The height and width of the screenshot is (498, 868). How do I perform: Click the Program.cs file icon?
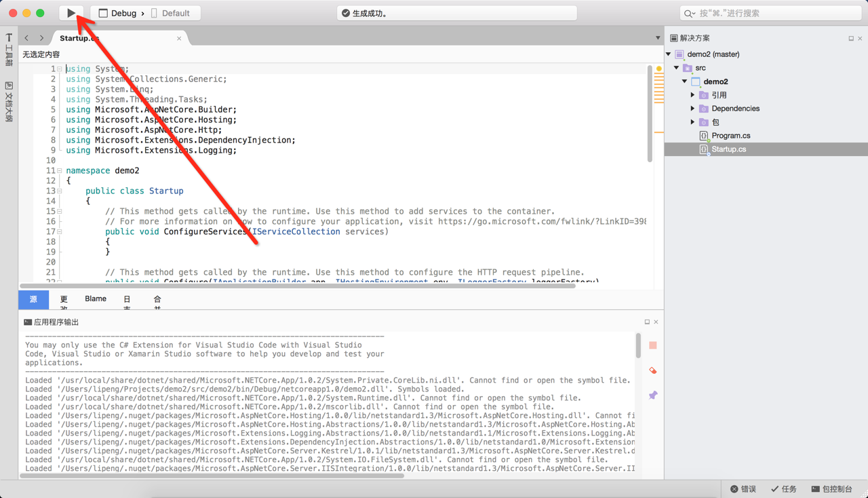704,136
